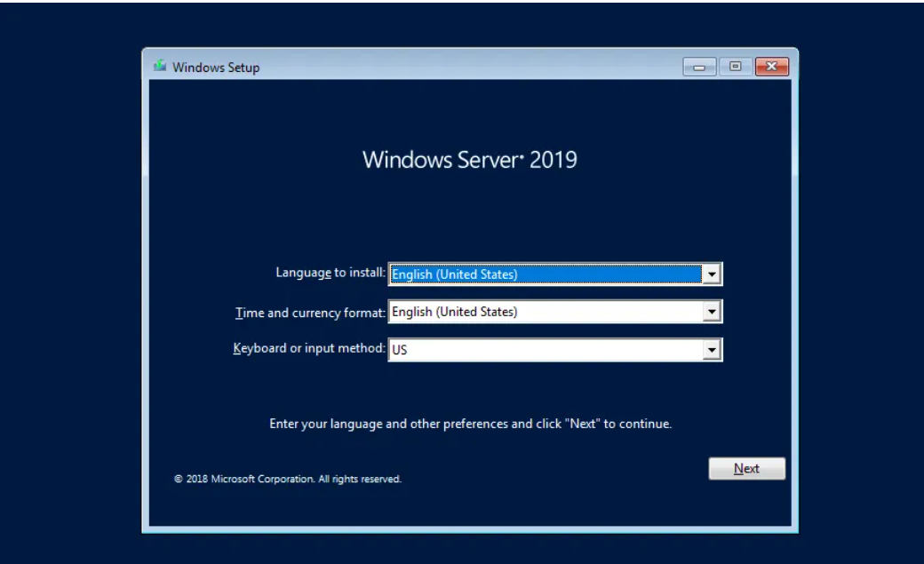Open the Keyboard or input method dropdown arrow
This screenshot has height=564, width=924.
point(712,349)
